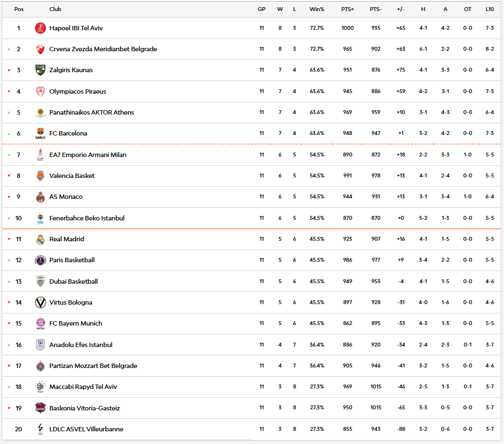The width and height of the screenshot is (504, 444).
Task: Click the L10 column header
Action: coord(490,9)
